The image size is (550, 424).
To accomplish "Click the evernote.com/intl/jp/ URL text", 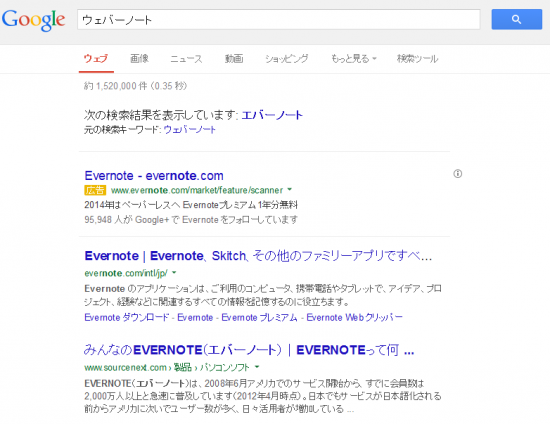I will 126,273.
